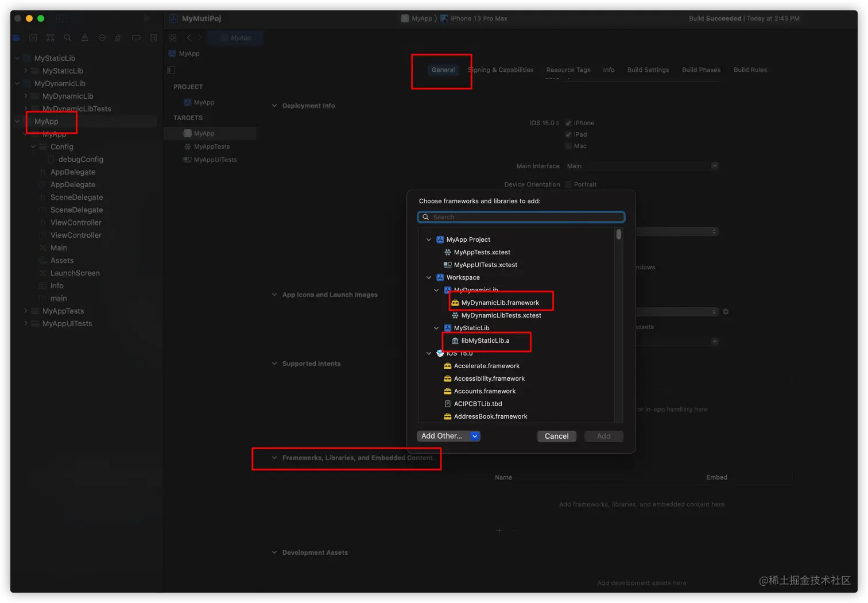Image resolution: width=868 pixels, height=603 pixels.
Task: Collapse Frameworks, Libraries, and Embedded Content section
Action: click(x=274, y=458)
